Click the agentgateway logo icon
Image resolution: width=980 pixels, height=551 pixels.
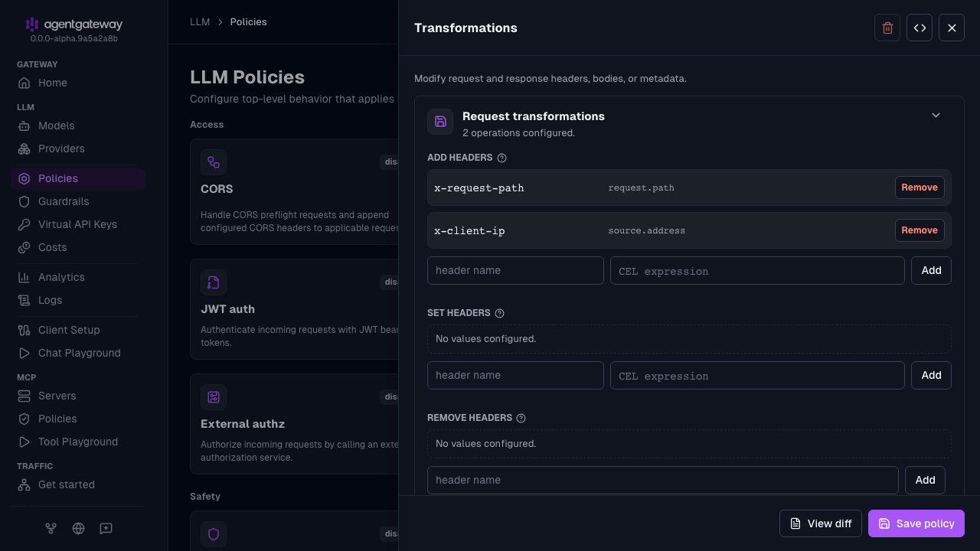(31, 24)
